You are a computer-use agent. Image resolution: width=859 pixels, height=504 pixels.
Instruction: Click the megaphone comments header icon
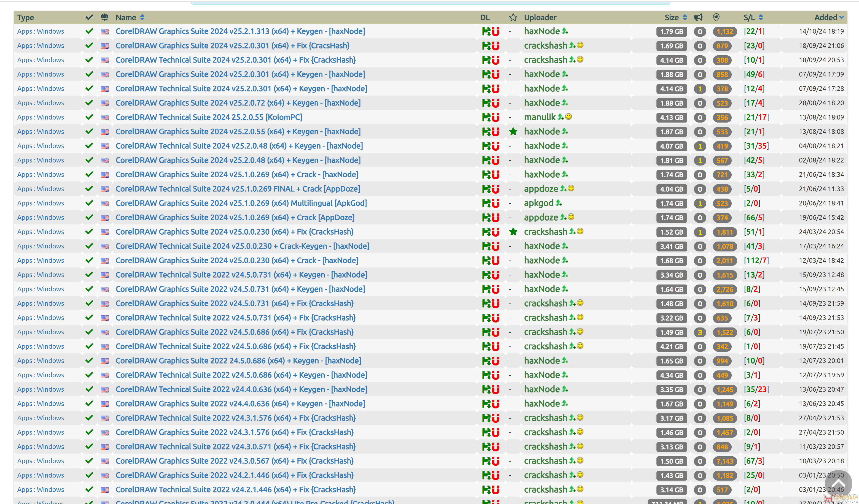click(698, 17)
